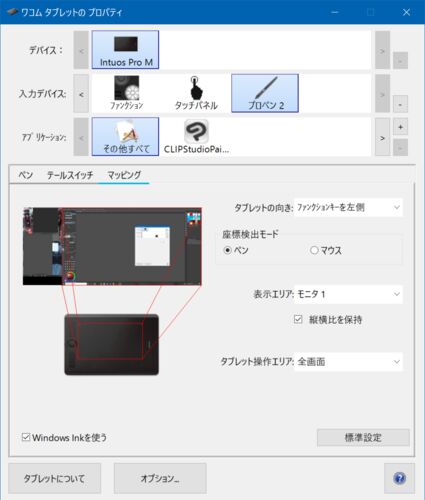Open タブレットについて button
This screenshot has width=425, height=500.
[x=54, y=478]
